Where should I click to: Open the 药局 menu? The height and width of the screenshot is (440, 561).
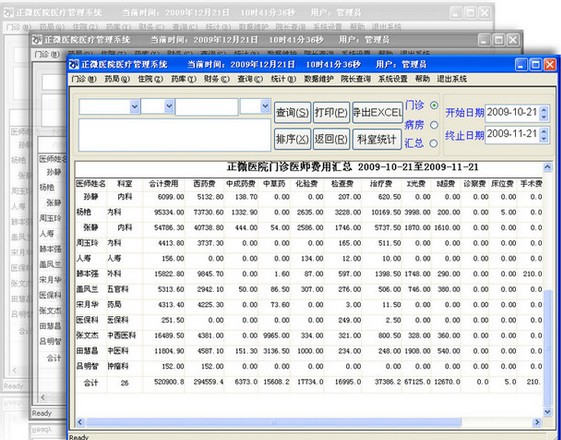[117, 79]
